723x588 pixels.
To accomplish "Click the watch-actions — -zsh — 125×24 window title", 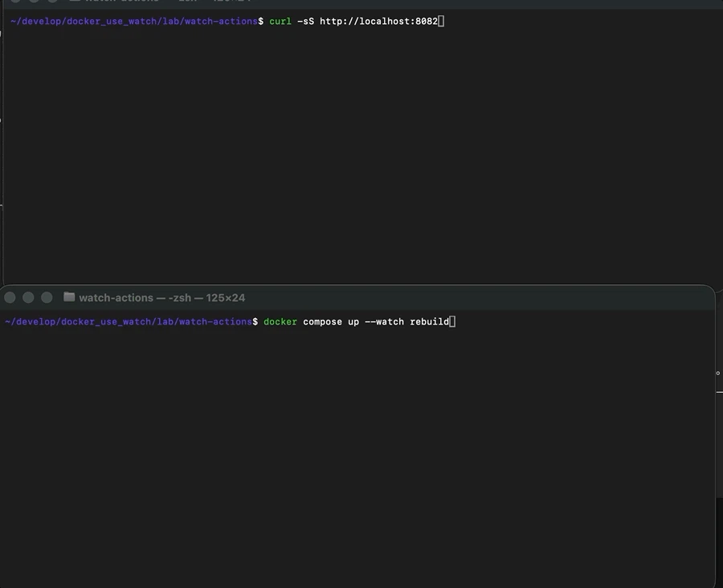I will pos(161,298).
